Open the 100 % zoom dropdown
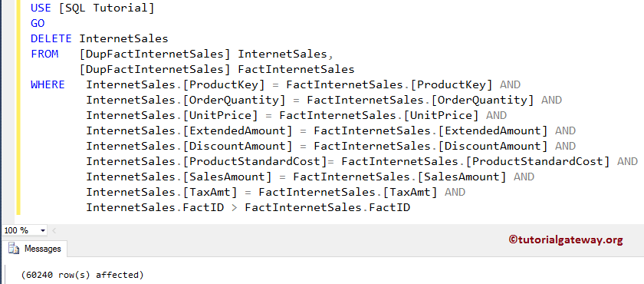The height and width of the screenshot is (284, 644). pos(43,230)
